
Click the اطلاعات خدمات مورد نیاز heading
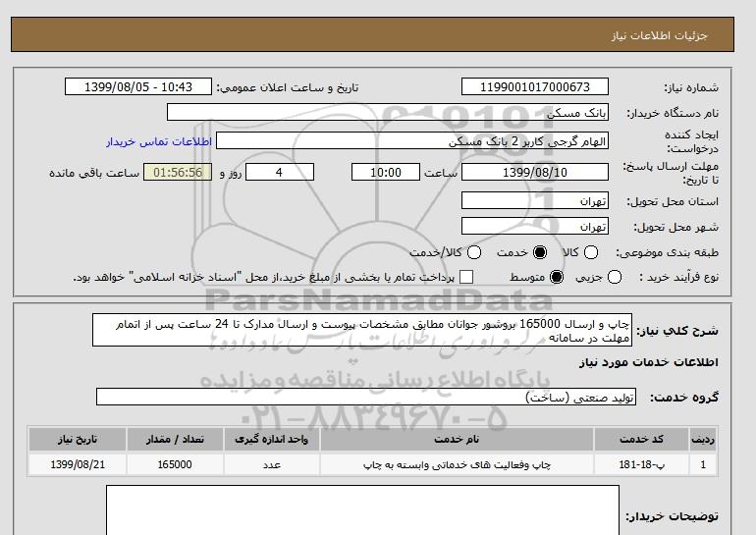pos(648,362)
